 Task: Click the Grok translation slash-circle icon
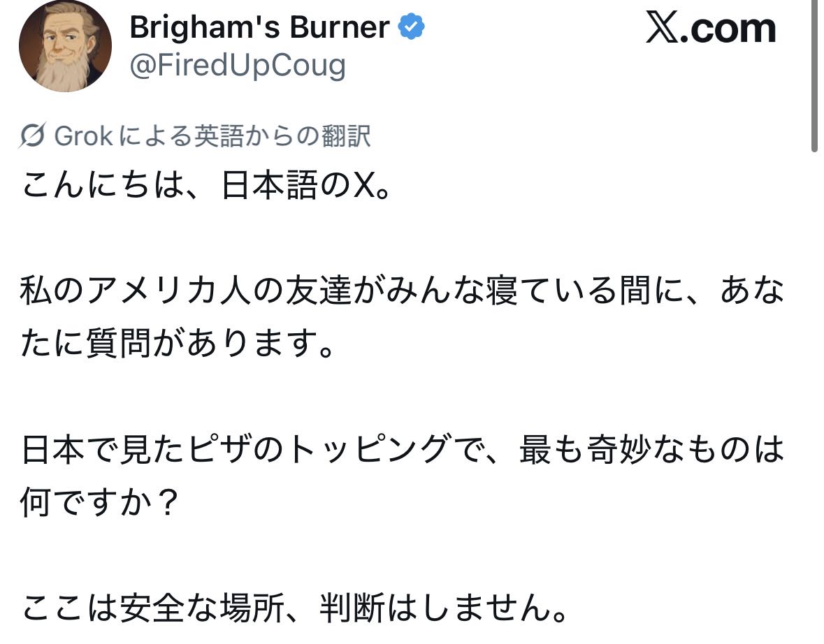coord(34,137)
